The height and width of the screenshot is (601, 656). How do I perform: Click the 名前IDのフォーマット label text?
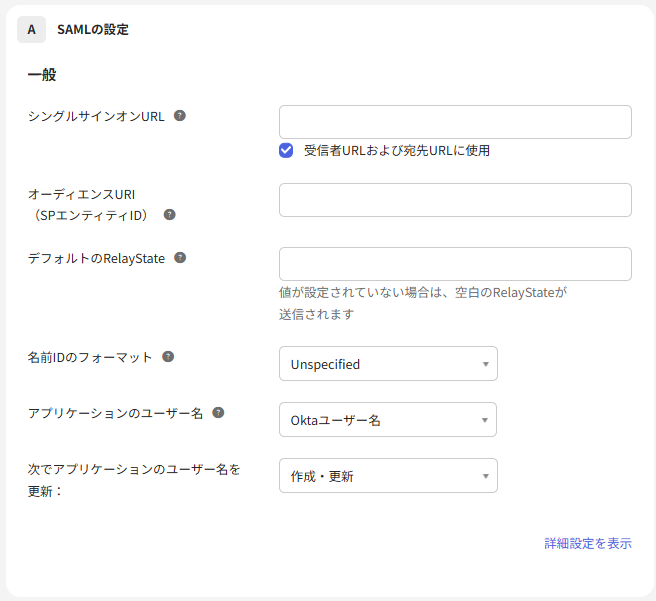[x=90, y=357]
